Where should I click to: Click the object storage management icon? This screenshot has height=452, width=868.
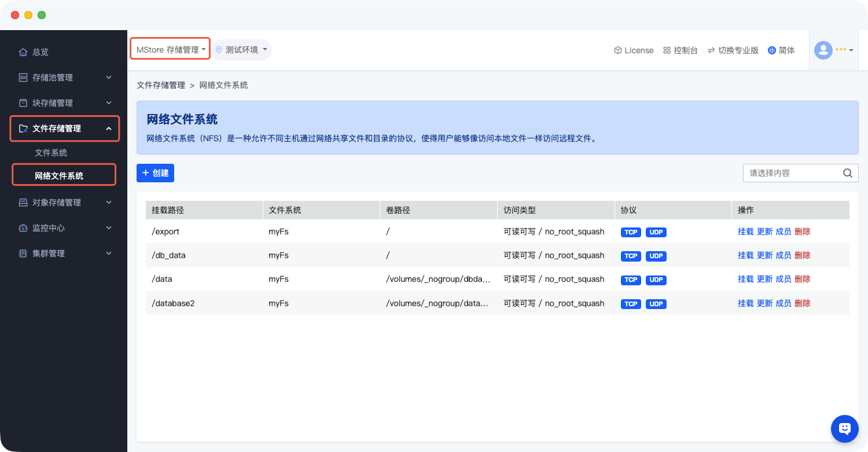(x=23, y=203)
